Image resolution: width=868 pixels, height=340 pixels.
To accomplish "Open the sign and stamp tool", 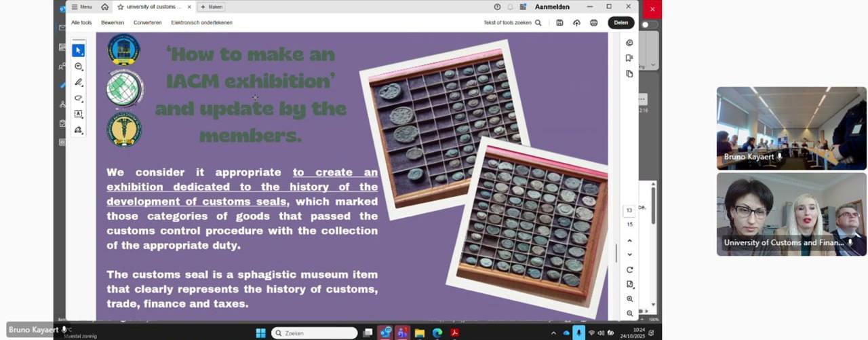I will point(79,130).
